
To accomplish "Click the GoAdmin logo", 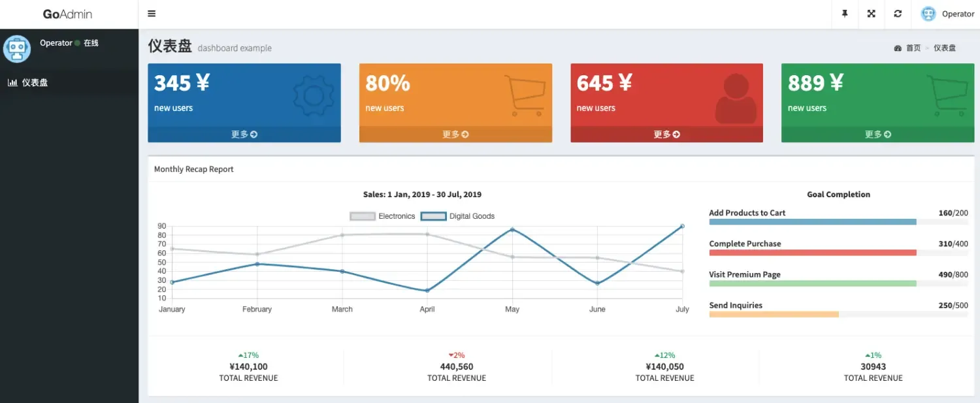I will click(67, 14).
